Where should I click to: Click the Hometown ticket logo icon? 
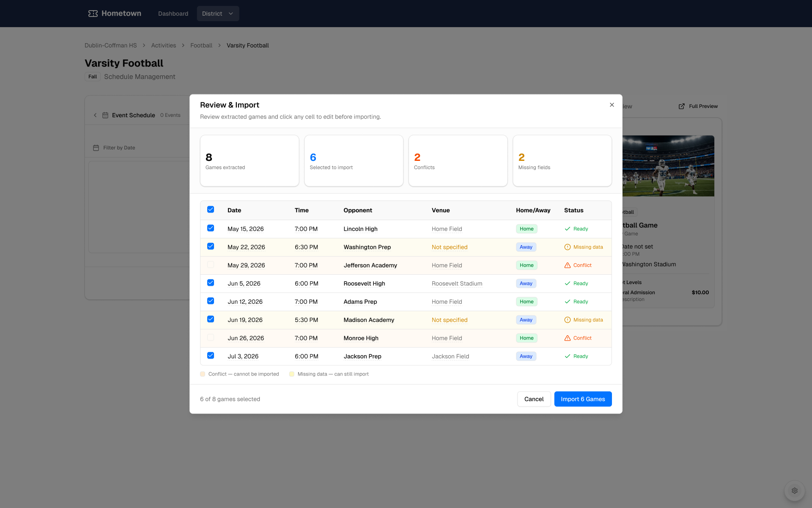click(93, 14)
